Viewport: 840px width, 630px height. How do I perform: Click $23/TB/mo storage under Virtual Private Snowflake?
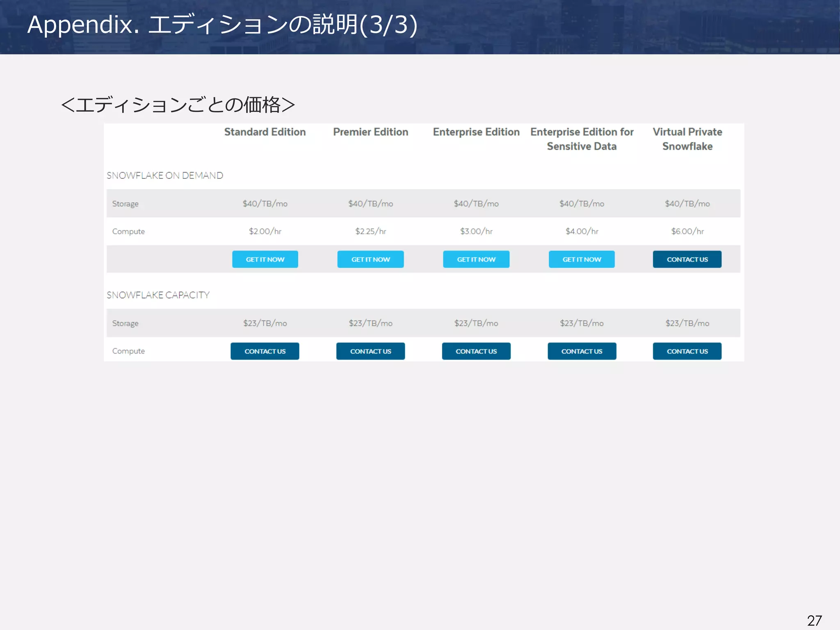pyautogui.click(x=687, y=323)
